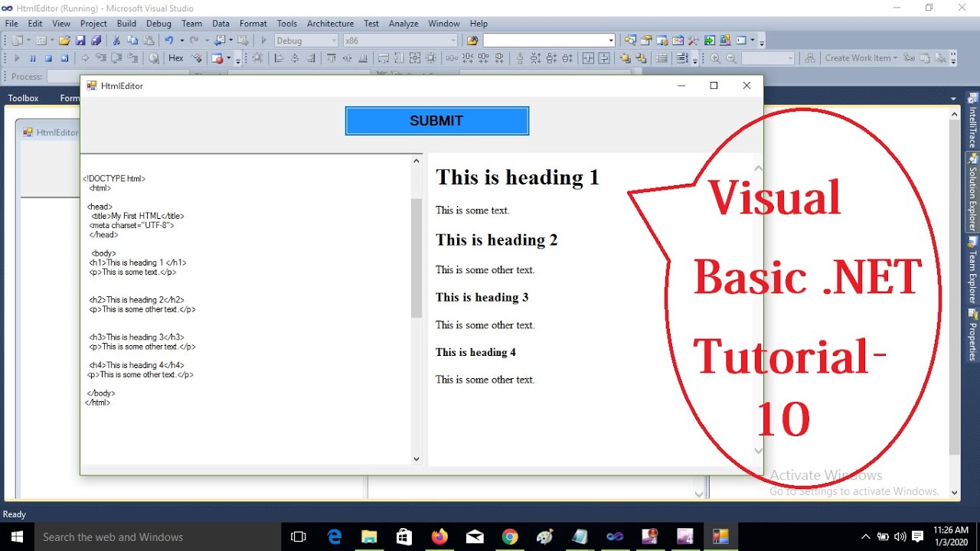Click the Open File folder icon
980x551 pixels.
pyautogui.click(x=64, y=41)
